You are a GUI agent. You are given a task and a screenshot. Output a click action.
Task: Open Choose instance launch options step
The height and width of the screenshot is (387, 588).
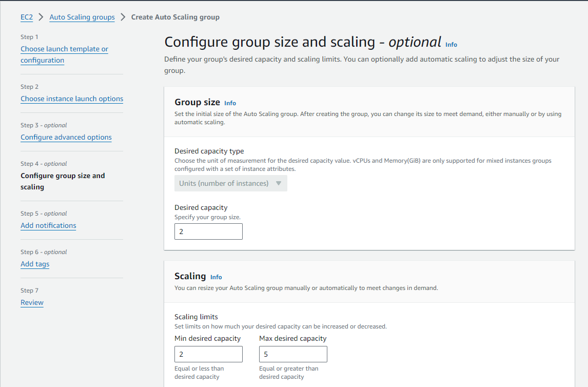[72, 99]
